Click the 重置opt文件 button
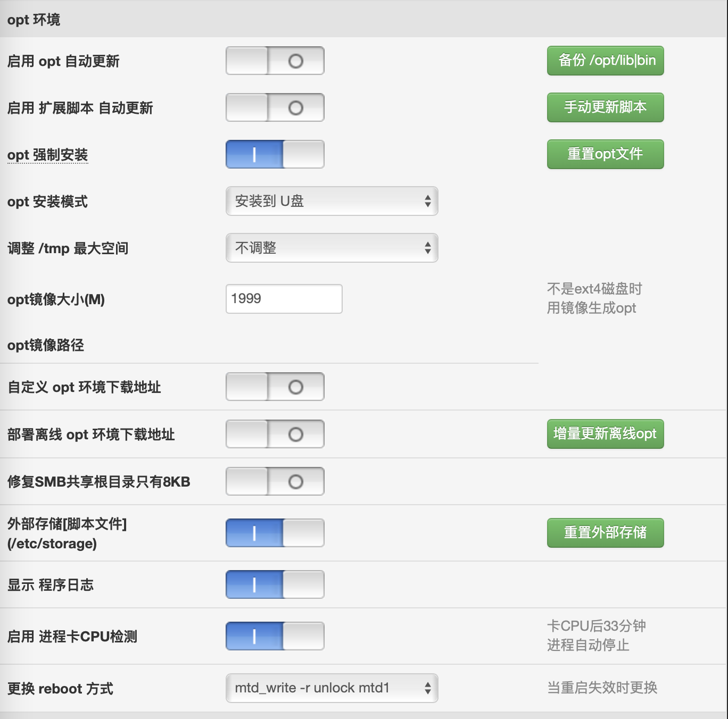Viewport: 728px width, 719px height. pos(605,154)
